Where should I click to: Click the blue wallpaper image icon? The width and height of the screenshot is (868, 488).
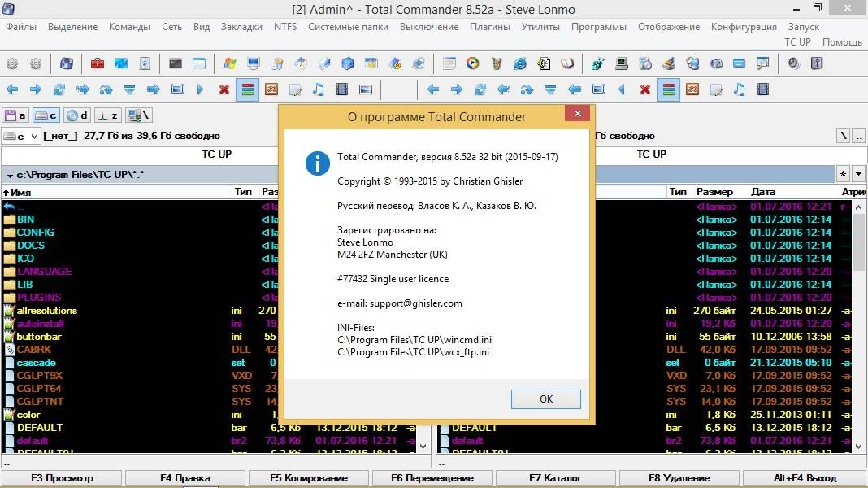point(120,63)
